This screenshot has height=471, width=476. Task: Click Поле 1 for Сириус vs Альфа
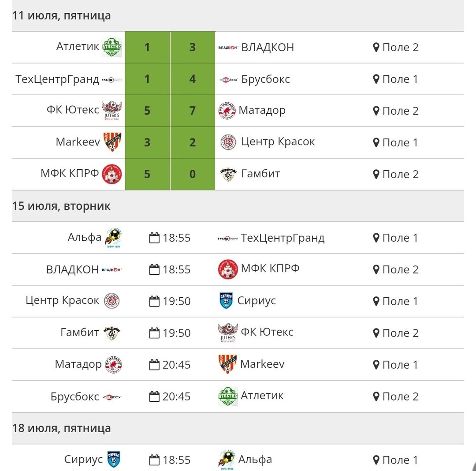pos(400,460)
